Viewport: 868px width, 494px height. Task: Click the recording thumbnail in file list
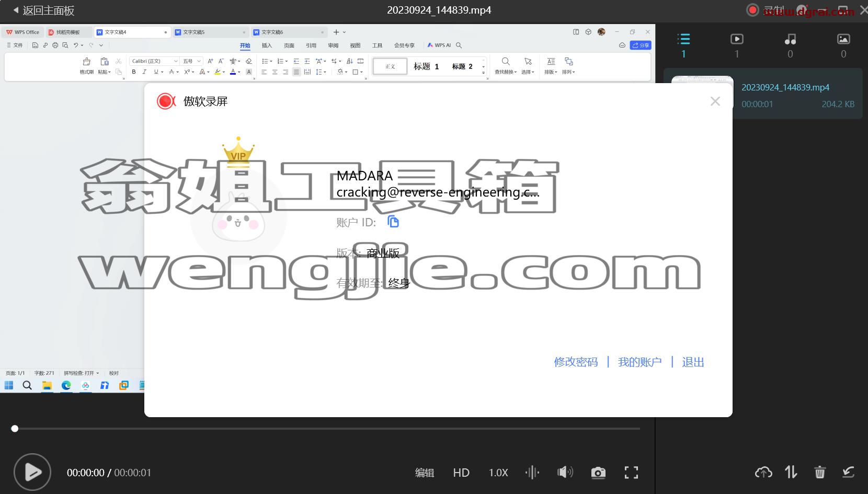click(x=702, y=79)
